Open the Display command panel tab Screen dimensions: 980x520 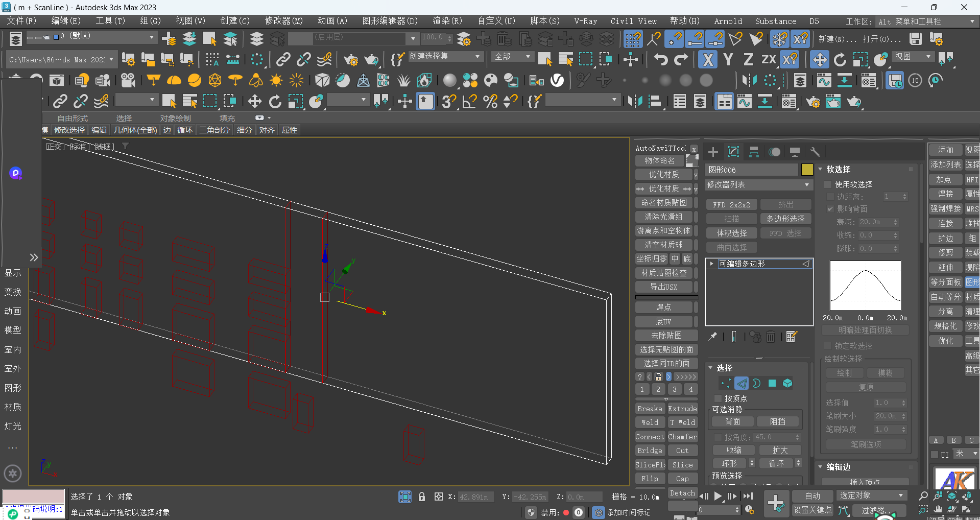795,152
